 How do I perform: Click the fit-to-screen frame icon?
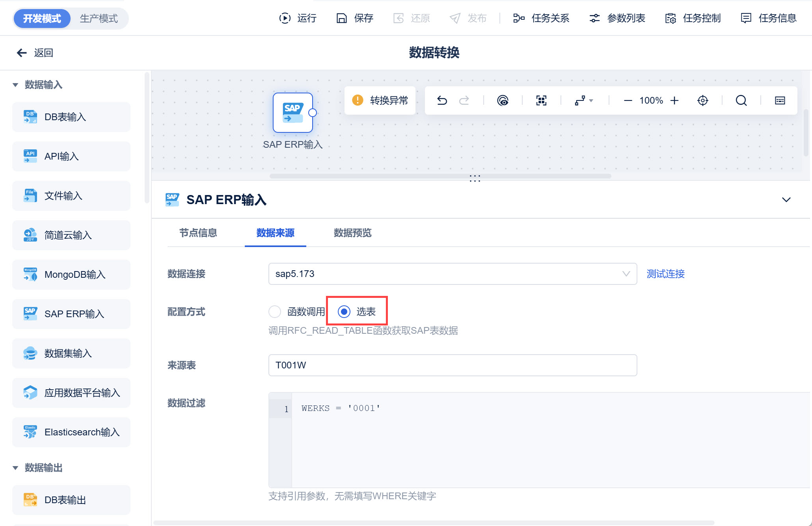click(542, 100)
